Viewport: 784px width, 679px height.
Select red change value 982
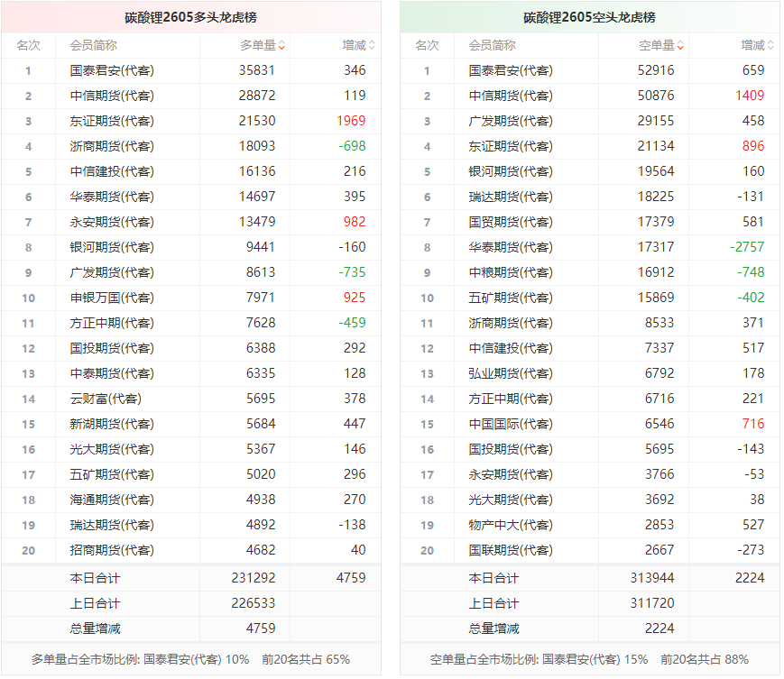[355, 222]
